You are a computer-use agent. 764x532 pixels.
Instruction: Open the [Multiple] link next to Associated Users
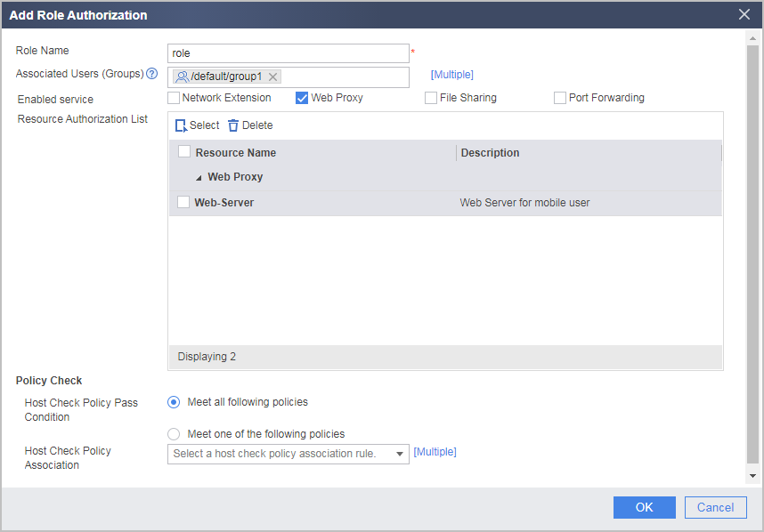[x=451, y=75]
